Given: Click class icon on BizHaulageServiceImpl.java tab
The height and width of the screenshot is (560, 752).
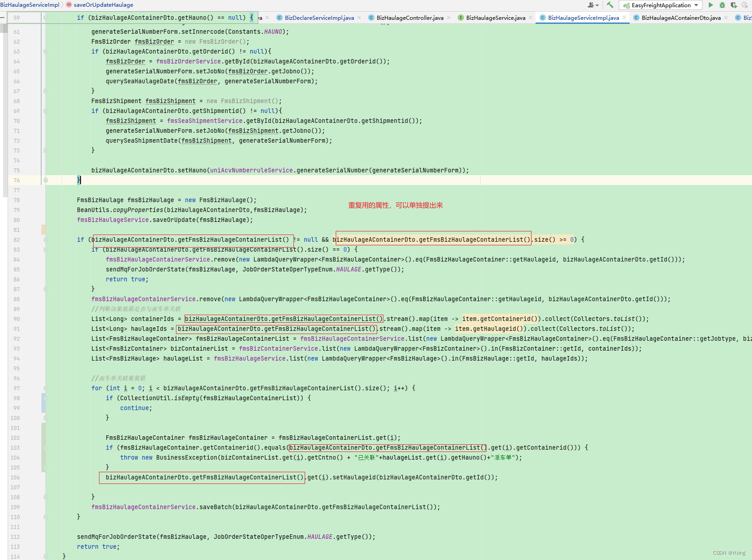Looking at the screenshot, I should pos(543,18).
